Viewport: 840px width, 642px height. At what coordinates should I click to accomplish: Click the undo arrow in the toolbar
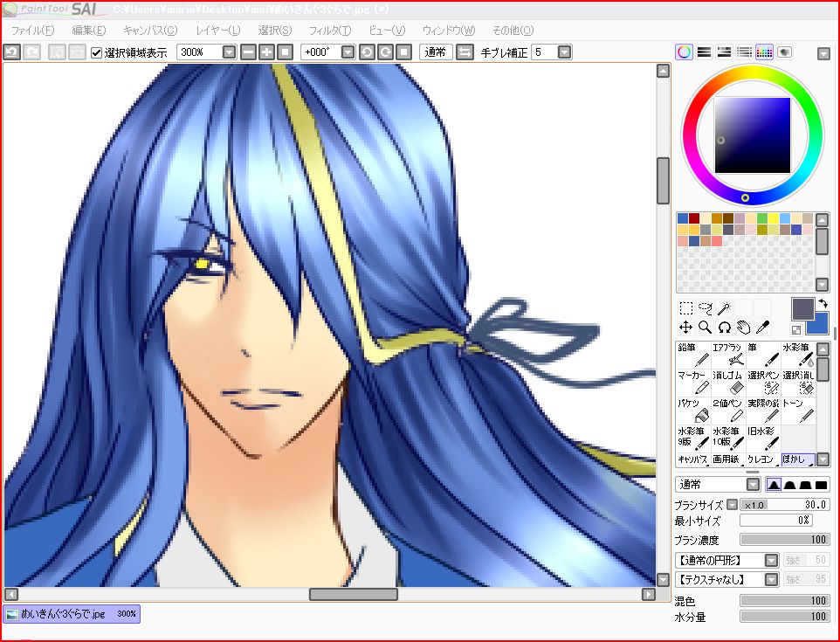click(11, 52)
